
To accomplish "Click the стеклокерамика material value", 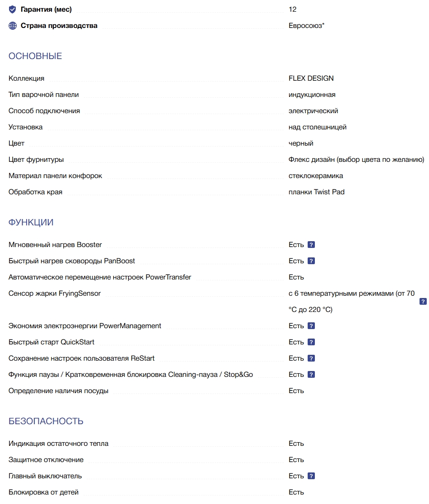I will point(316,176).
